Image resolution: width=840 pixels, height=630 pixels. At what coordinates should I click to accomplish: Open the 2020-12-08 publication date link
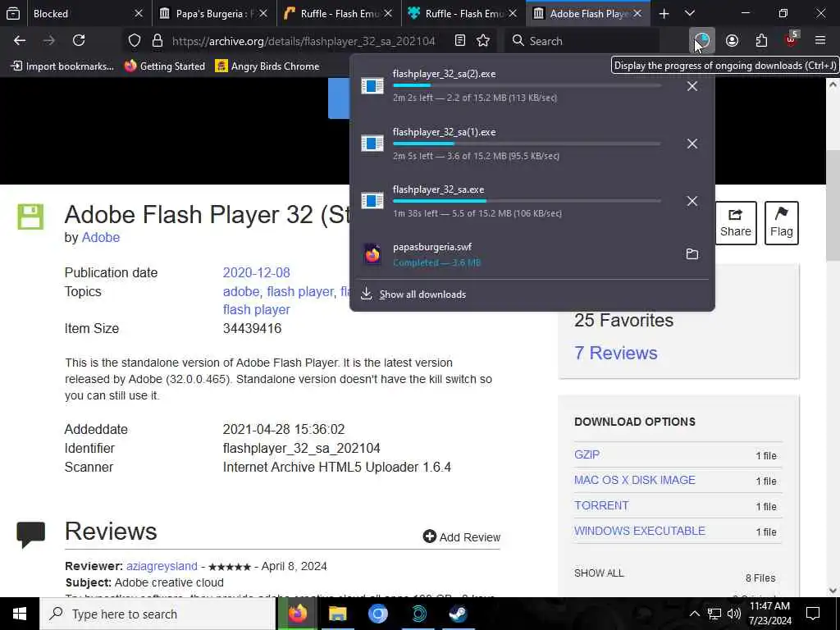click(256, 272)
